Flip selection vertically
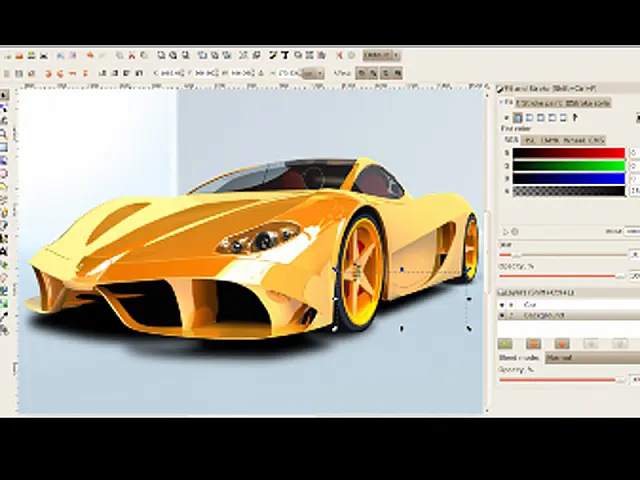This screenshot has height=480, width=640. coord(85,73)
